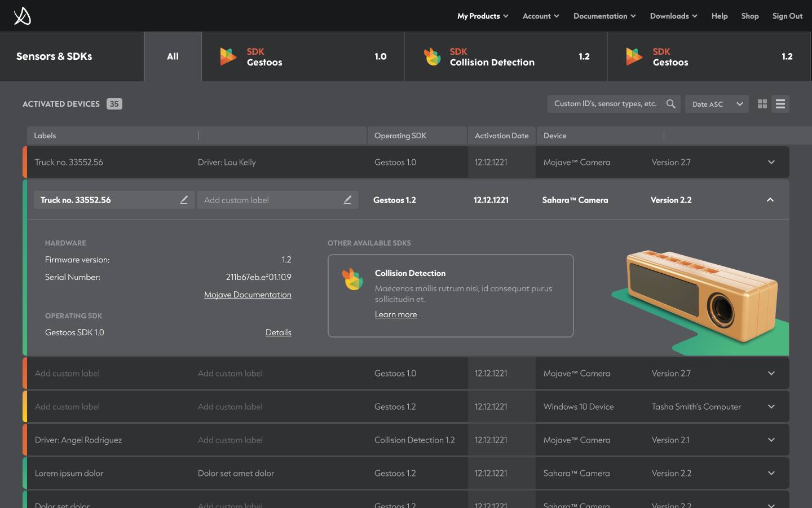Open Date ASC sort dropdown
Screen dimensions: 812x508
(717, 104)
